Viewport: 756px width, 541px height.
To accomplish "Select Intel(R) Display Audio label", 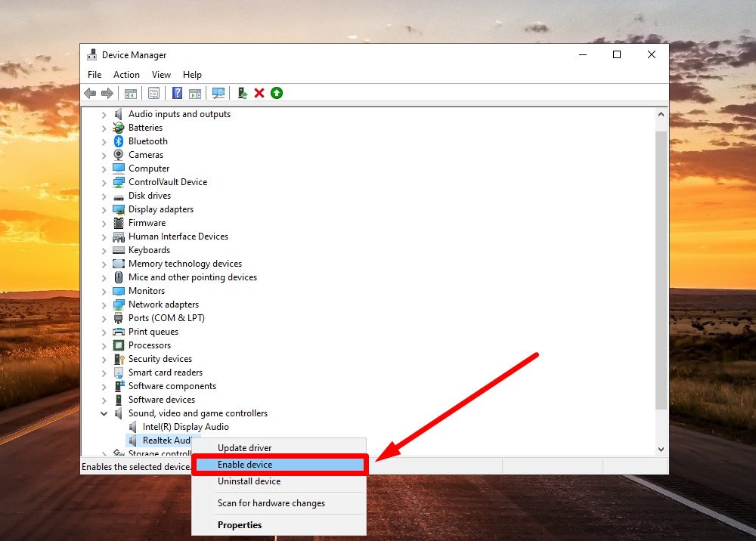I will (x=186, y=427).
